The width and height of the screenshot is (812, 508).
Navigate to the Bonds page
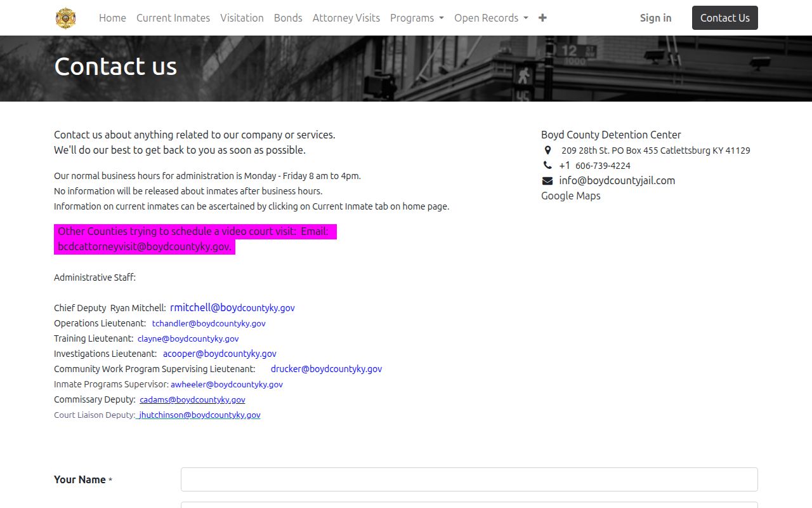click(288, 18)
